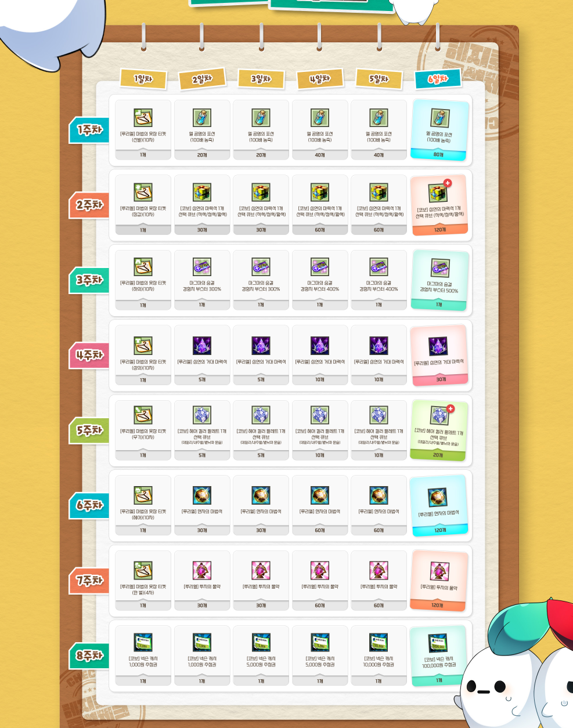
Task: Click the 8주차 week label
Action: pos(89,655)
